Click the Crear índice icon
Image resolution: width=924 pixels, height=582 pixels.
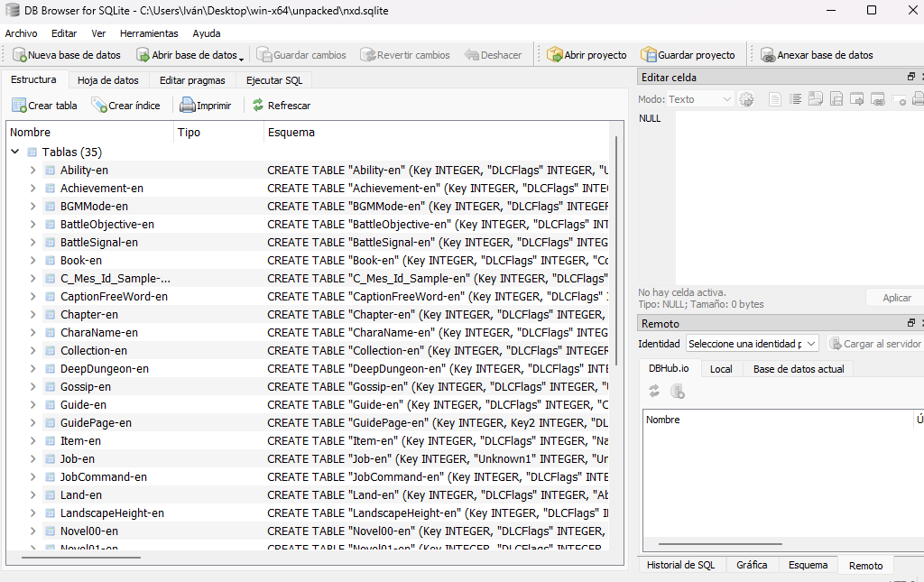click(98, 106)
